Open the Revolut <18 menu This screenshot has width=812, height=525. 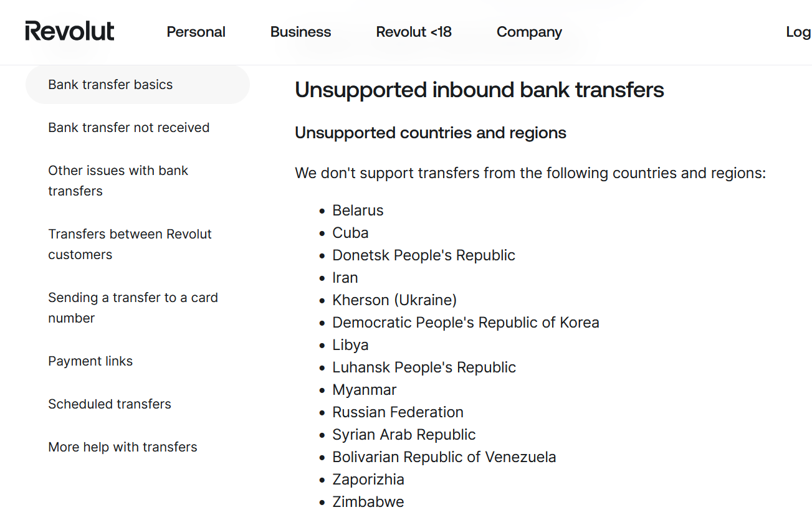(414, 32)
